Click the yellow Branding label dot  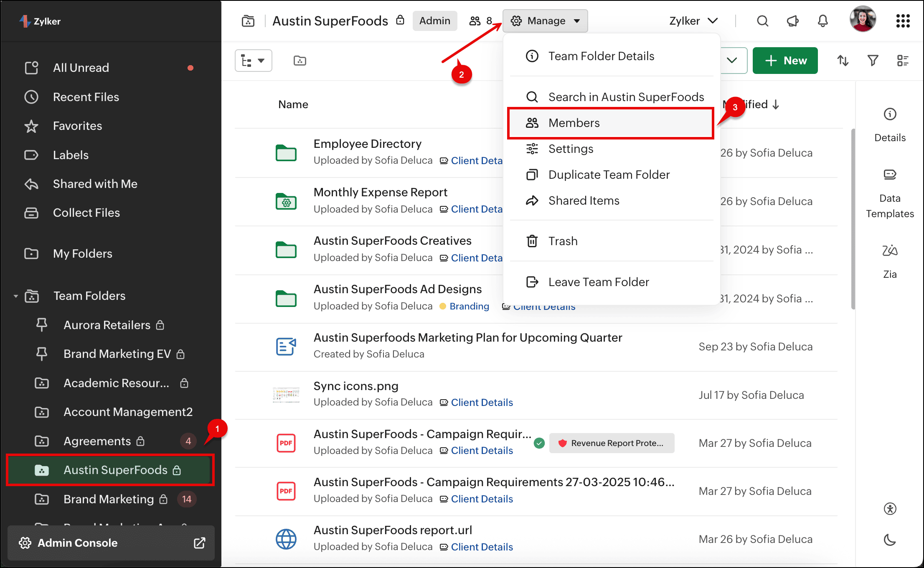pyautogui.click(x=443, y=306)
